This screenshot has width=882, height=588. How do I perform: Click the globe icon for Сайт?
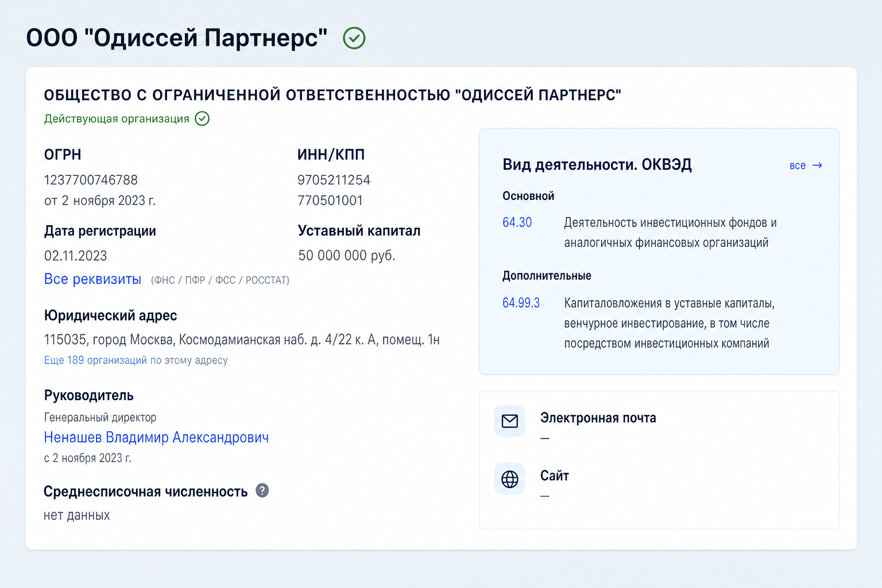(x=510, y=479)
